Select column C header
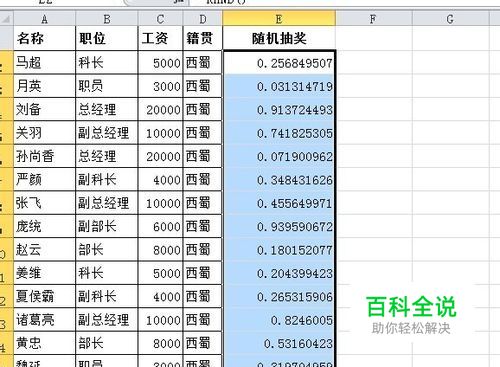The image size is (500, 367). (160, 19)
